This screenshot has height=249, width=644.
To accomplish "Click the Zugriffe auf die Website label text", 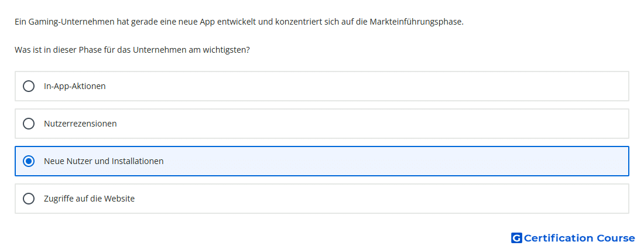I will [x=89, y=199].
